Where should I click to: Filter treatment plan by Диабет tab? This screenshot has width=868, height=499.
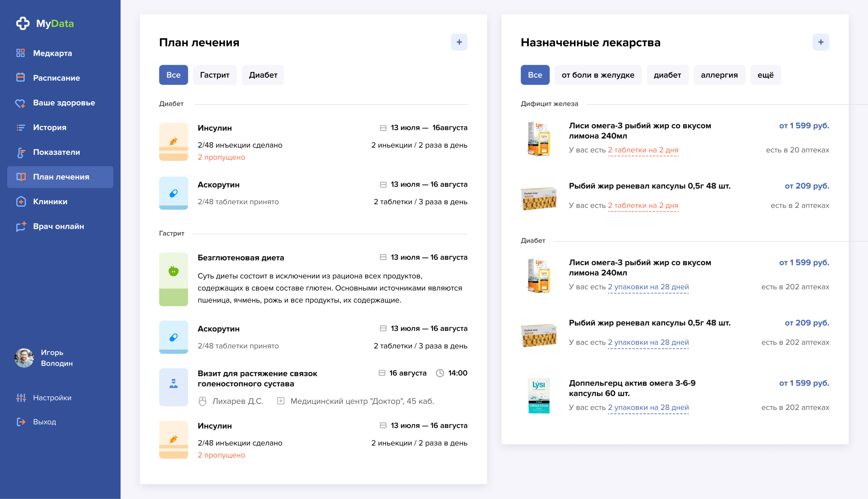263,75
